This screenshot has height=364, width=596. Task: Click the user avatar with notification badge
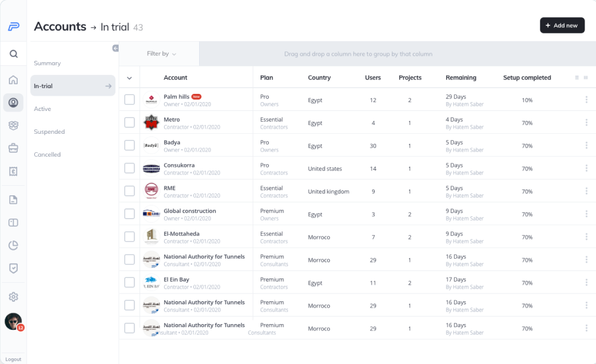coord(13,322)
